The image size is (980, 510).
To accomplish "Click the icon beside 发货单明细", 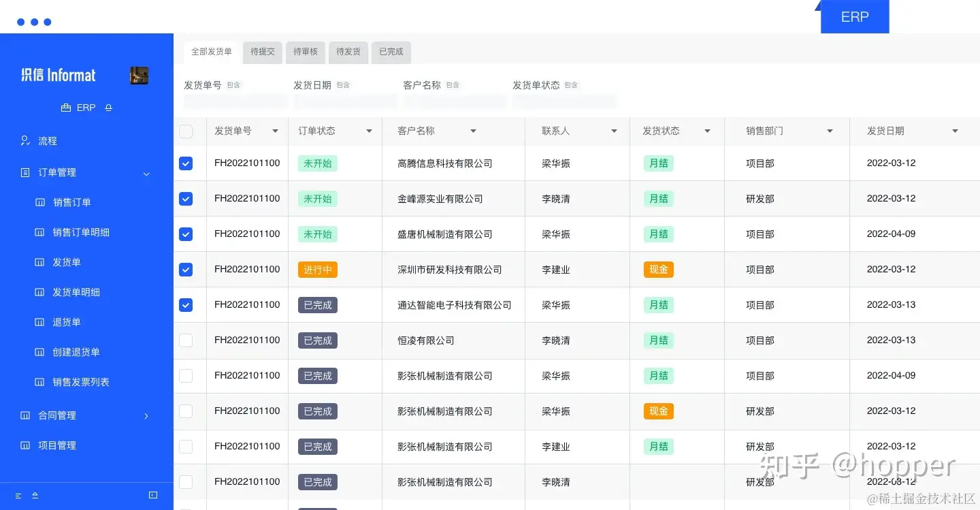I will click(x=39, y=293).
